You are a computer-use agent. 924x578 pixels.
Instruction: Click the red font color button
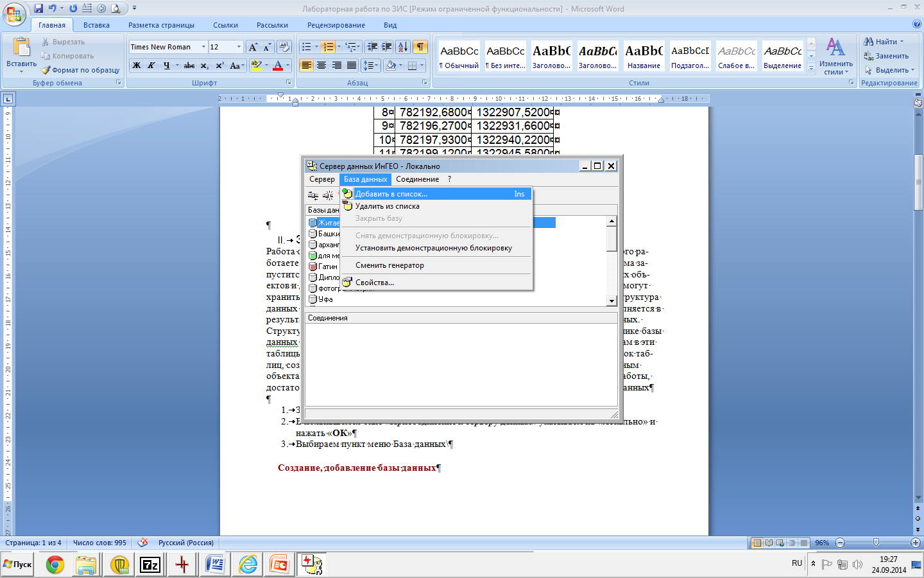[x=278, y=66]
